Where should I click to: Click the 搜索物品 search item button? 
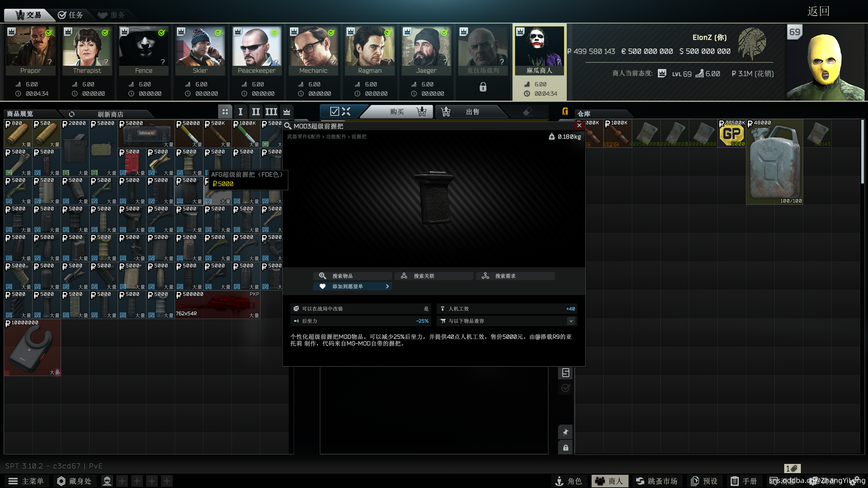[353, 276]
